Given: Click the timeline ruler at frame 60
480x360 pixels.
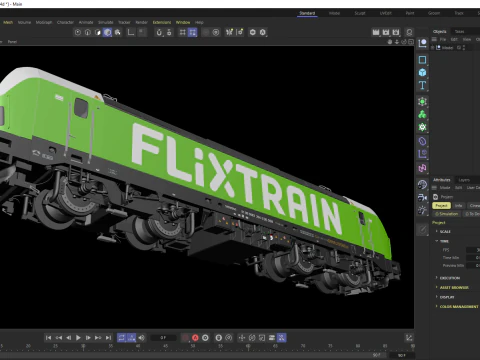Looking at the screenshot, I should click(x=248, y=347).
